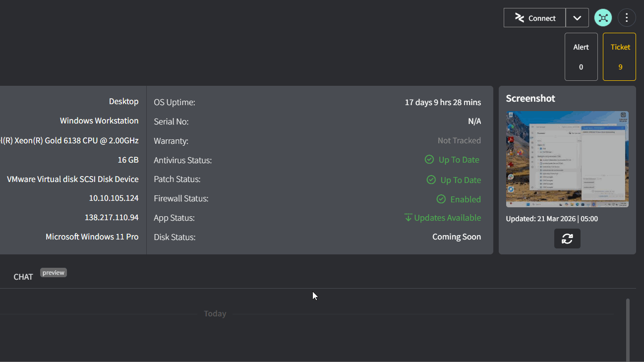Switch to the CHAT tab
The image size is (644, 362).
[23, 277]
